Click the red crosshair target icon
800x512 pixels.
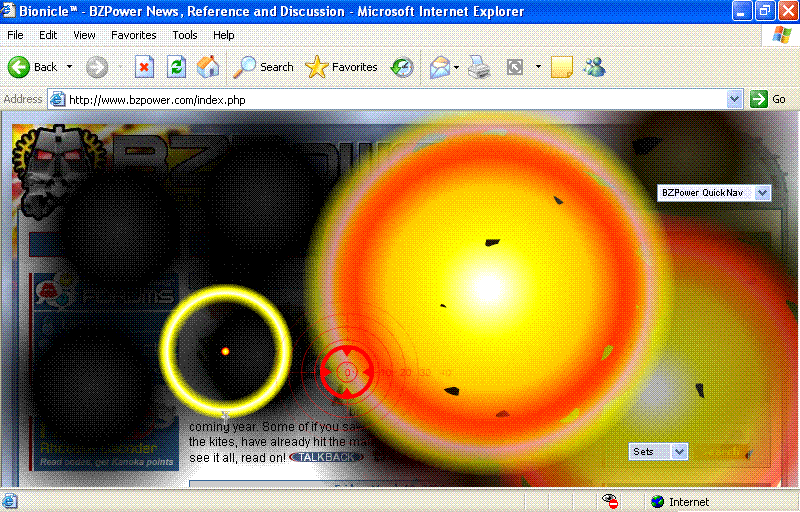tap(346, 372)
